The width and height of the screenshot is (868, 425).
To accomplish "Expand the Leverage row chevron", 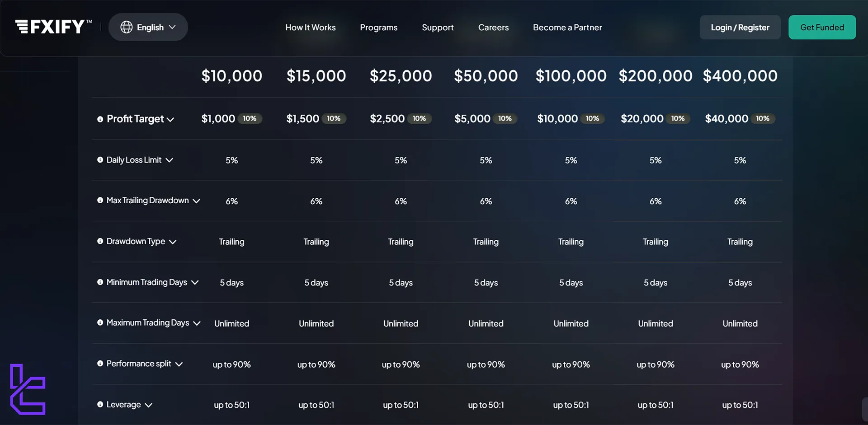I will 148,405.
